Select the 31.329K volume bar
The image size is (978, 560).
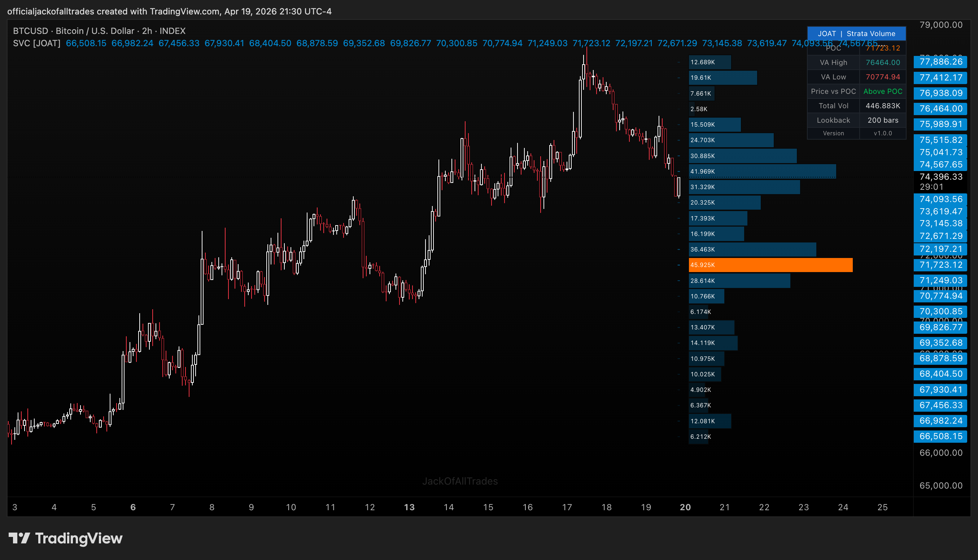tap(744, 187)
